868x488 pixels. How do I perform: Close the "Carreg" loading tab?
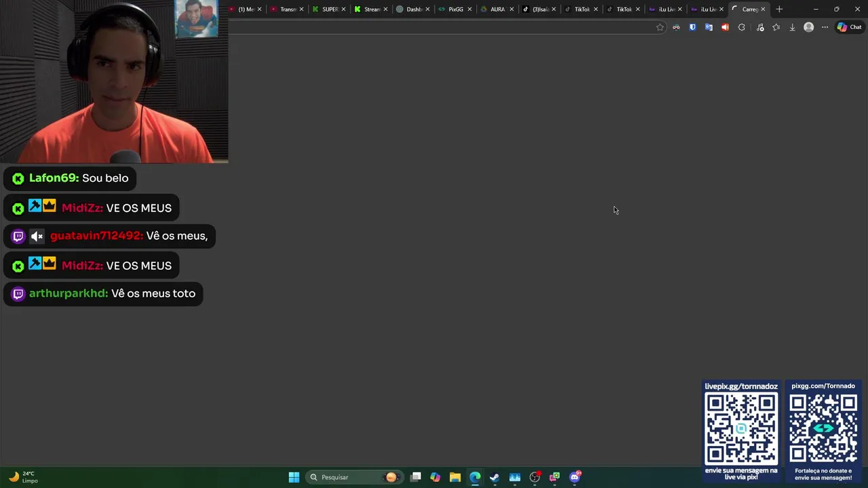[x=763, y=9]
